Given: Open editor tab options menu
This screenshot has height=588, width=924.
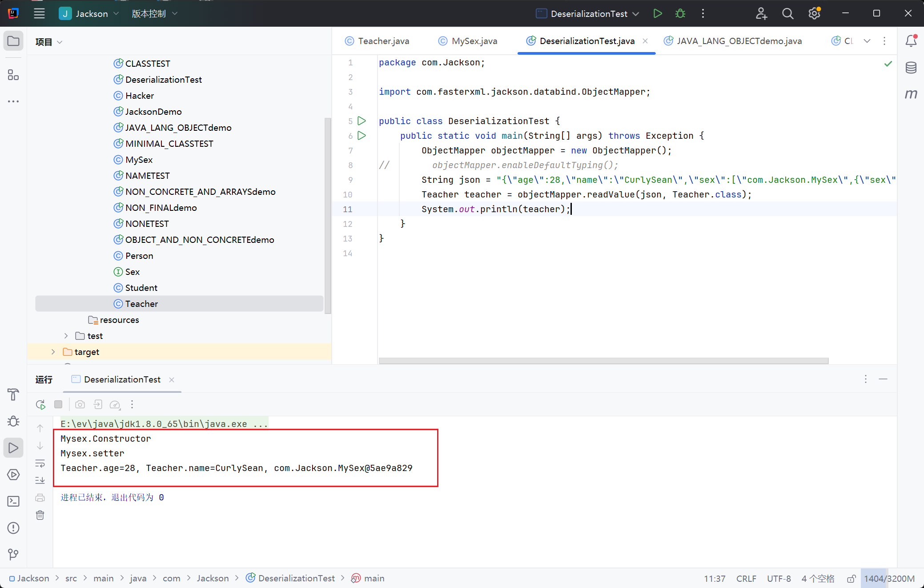Looking at the screenshot, I should pos(884,41).
